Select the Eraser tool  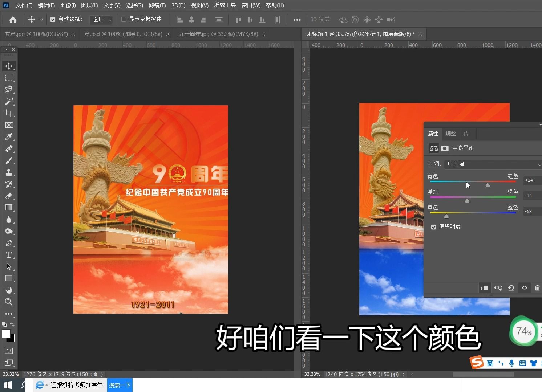click(9, 196)
